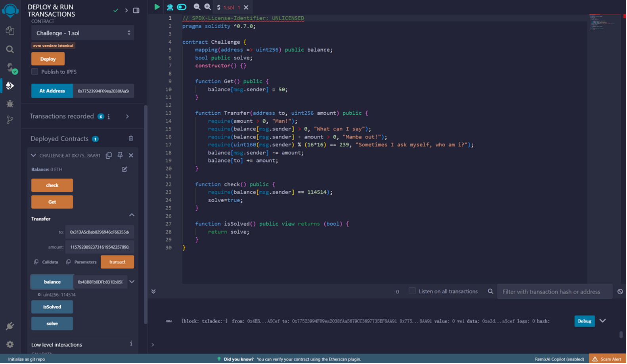The width and height of the screenshot is (627, 364).
Task: Click the Debug button in terminal
Action: (x=585, y=322)
